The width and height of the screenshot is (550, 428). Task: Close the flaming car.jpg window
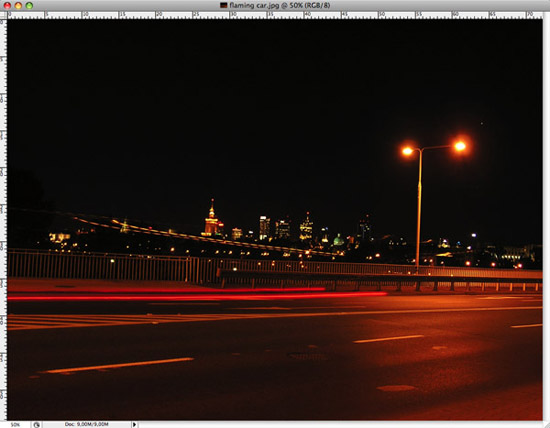tap(7, 5)
